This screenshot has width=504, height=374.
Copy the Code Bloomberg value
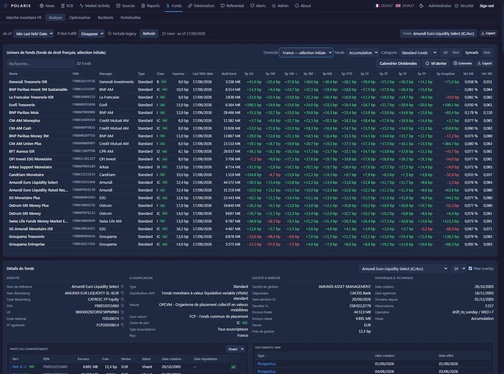coord(122,299)
